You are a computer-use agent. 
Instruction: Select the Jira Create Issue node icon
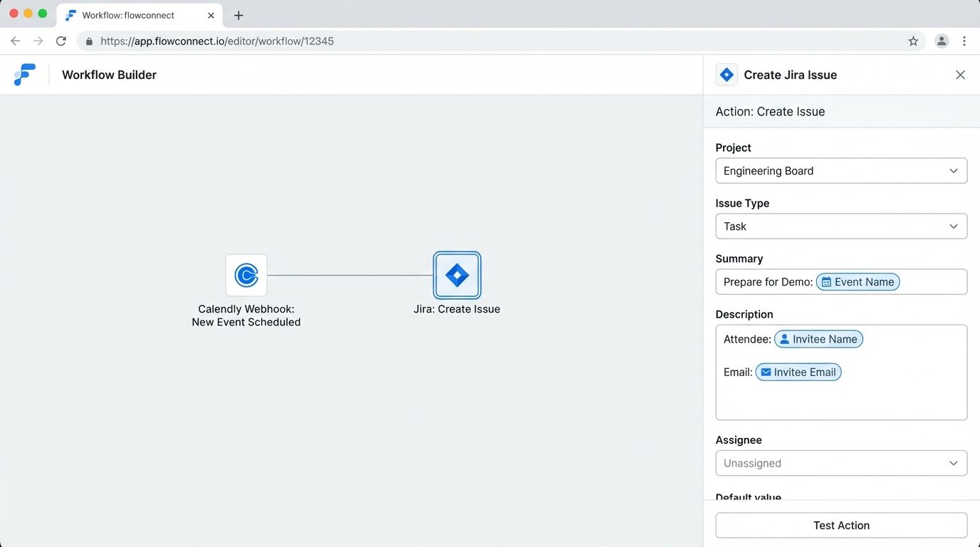(x=457, y=275)
